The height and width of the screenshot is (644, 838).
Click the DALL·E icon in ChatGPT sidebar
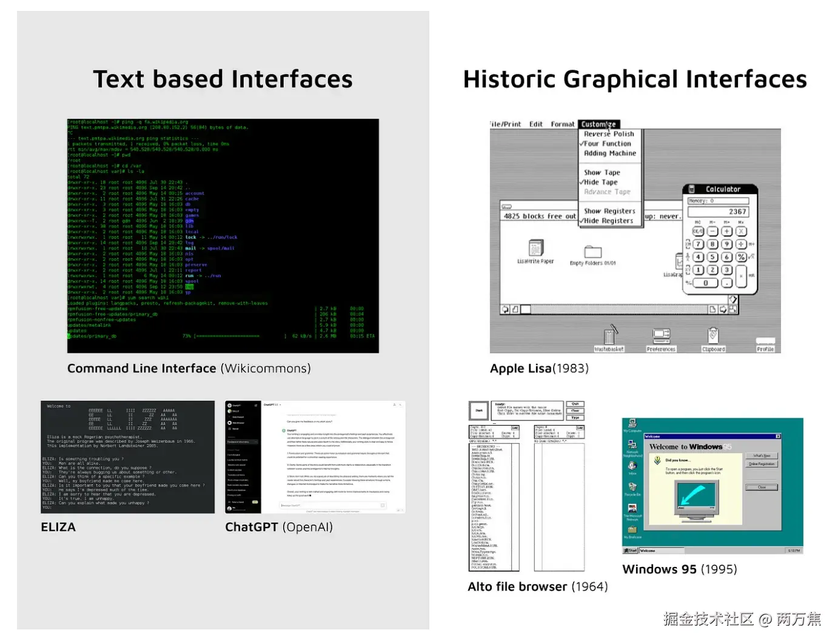tap(229, 411)
